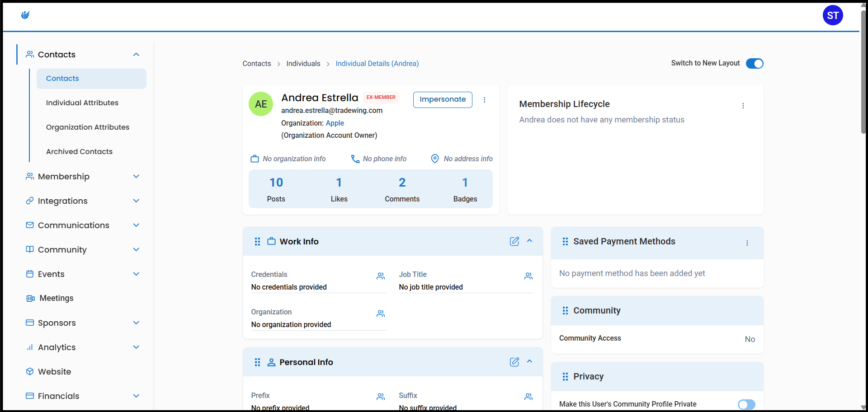This screenshot has height=412, width=868.
Task: Expand the Financials sidebar section
Action: pos(136,396)
